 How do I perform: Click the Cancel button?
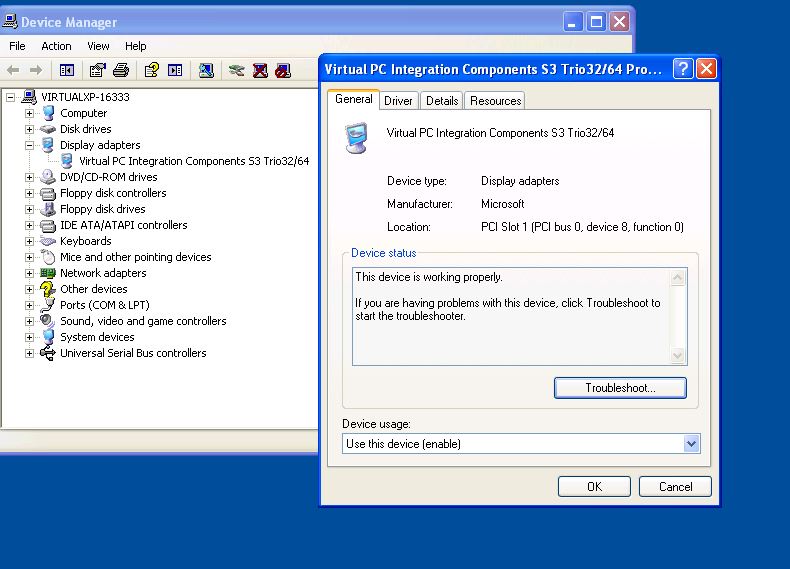pos(675,487)
